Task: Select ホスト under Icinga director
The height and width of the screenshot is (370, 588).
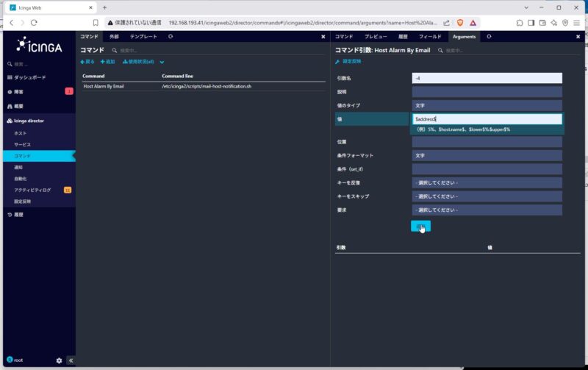Action: coord(21,133)
